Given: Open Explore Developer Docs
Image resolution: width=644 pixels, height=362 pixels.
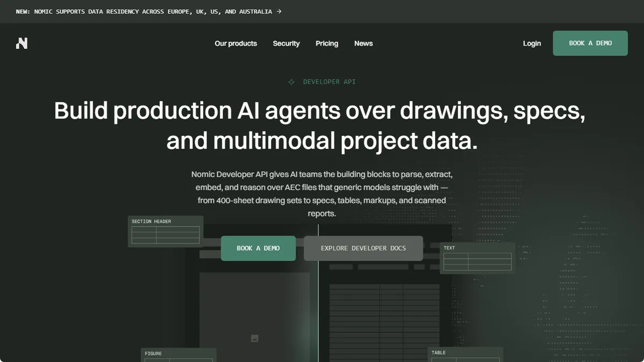Looking at the screenshot, I should [x=363, y=248].
